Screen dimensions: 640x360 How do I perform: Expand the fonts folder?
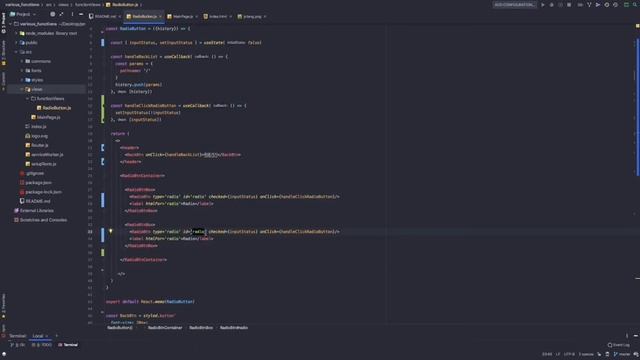pos(22,71)
